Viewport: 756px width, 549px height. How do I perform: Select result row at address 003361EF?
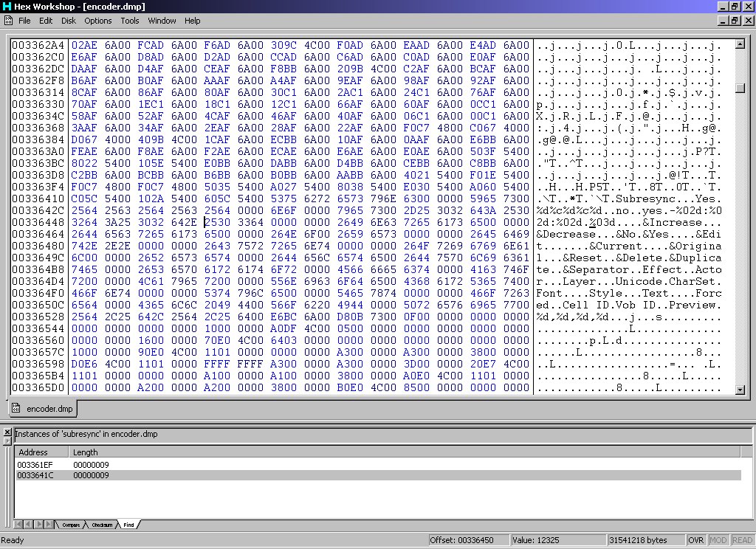coord(379,465)
